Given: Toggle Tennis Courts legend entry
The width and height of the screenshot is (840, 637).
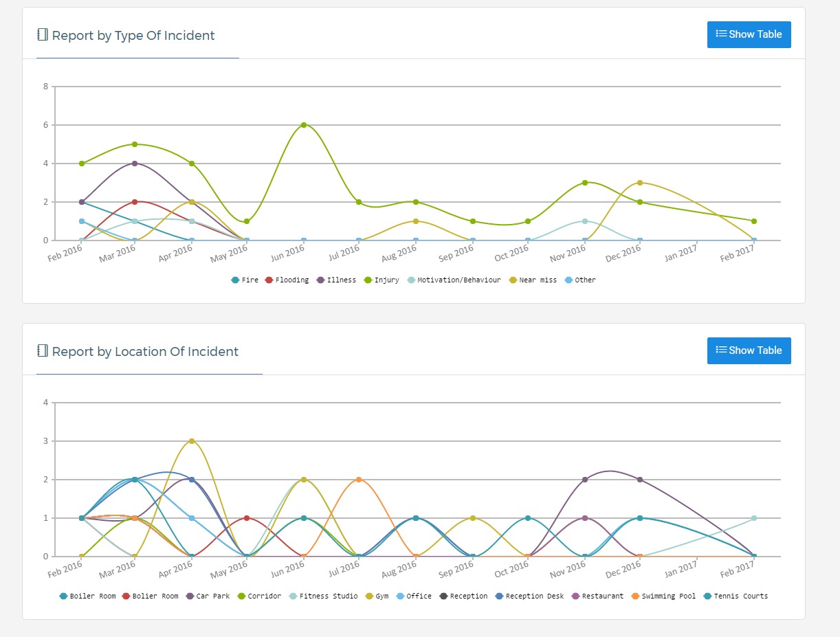Looking at the screenshot, I should coord(736,596).
